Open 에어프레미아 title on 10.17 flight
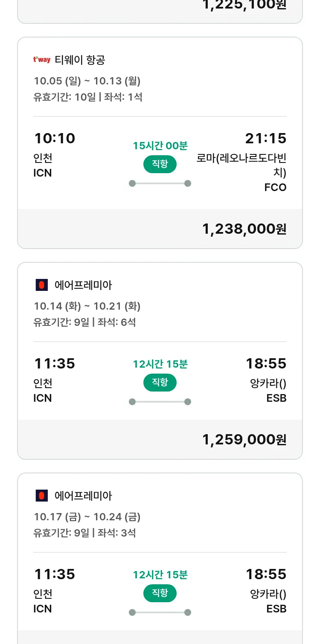Image resolution: width=320 pixels, height=644 pixels. [x=83, y=496]
